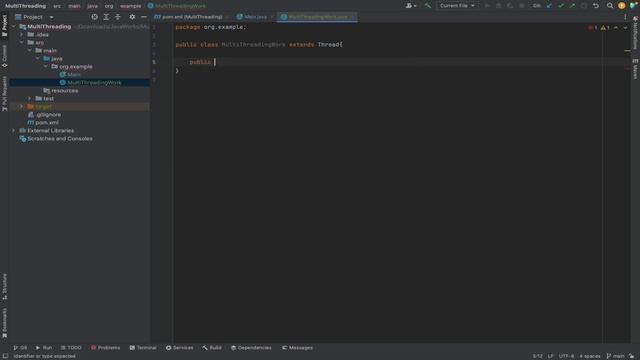Click the tool windows quick access icon bottom-left
Image resolution: width=640 pixels, height=360 pixels.
point(5,356)
